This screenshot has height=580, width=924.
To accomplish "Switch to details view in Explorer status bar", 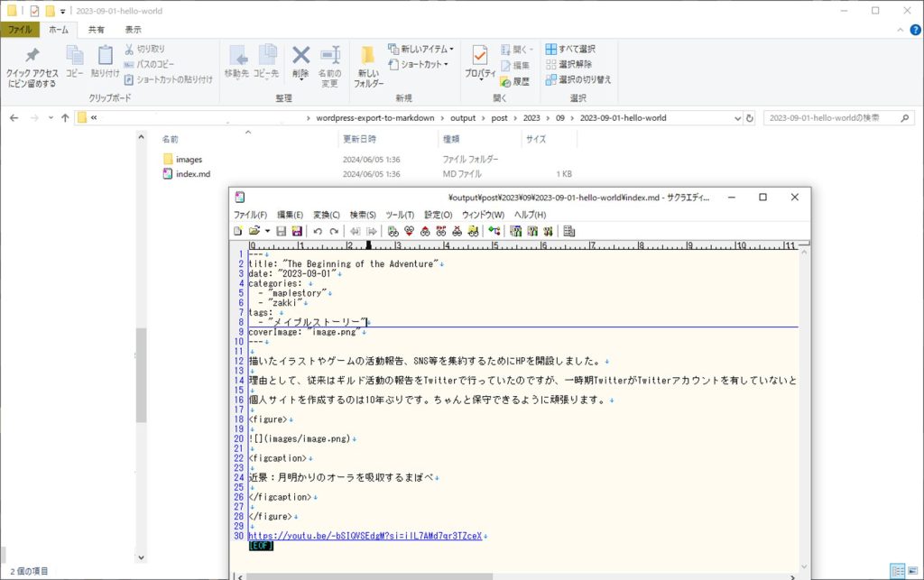I will [x=897, y=571].
